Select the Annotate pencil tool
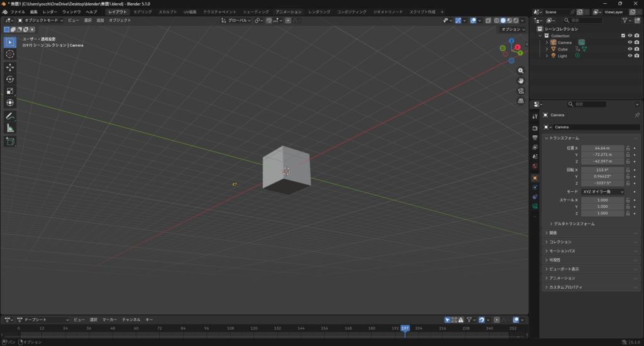The height and width of the screenshot is (346, 644). pyautogui.click(x=10, y=116)
